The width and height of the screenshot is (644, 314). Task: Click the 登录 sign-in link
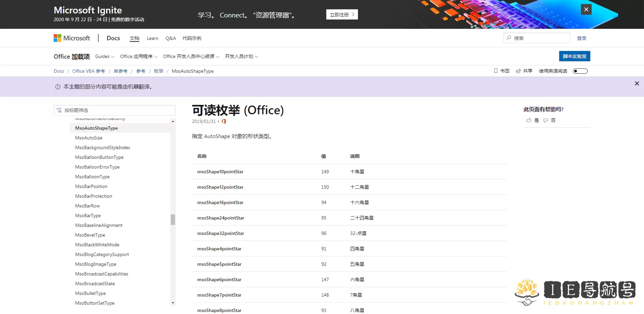coord(582,38)
